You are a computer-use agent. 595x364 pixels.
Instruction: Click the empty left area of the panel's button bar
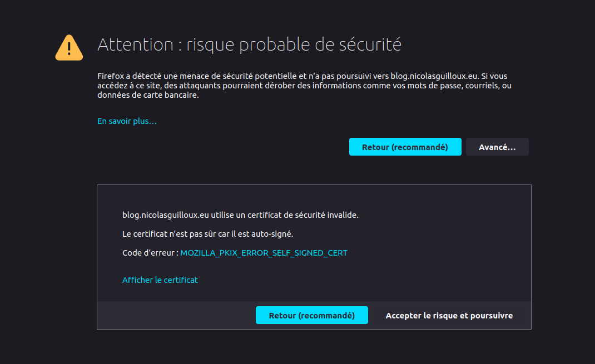click(172, 316)
